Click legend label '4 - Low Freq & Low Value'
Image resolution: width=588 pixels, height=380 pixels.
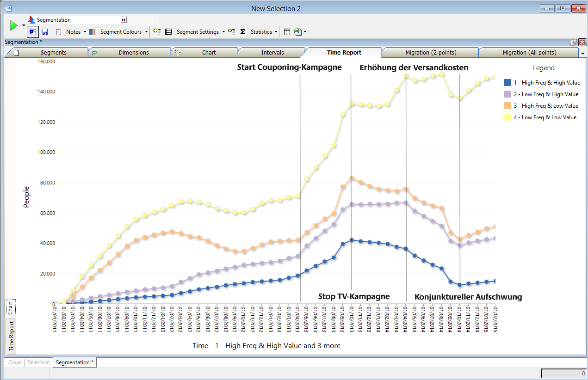pyautogui.click(x=545, y=117)
